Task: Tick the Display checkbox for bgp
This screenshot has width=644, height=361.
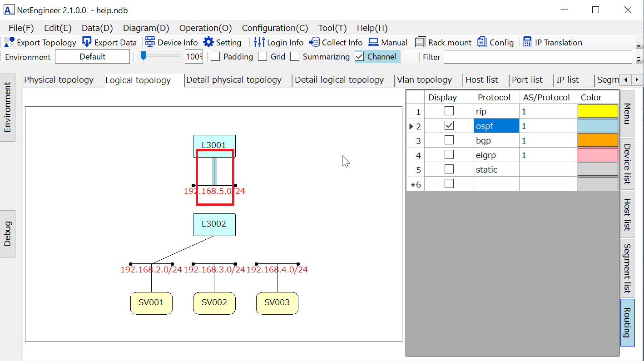Action: pyautogui.click(x=449, y=140)
